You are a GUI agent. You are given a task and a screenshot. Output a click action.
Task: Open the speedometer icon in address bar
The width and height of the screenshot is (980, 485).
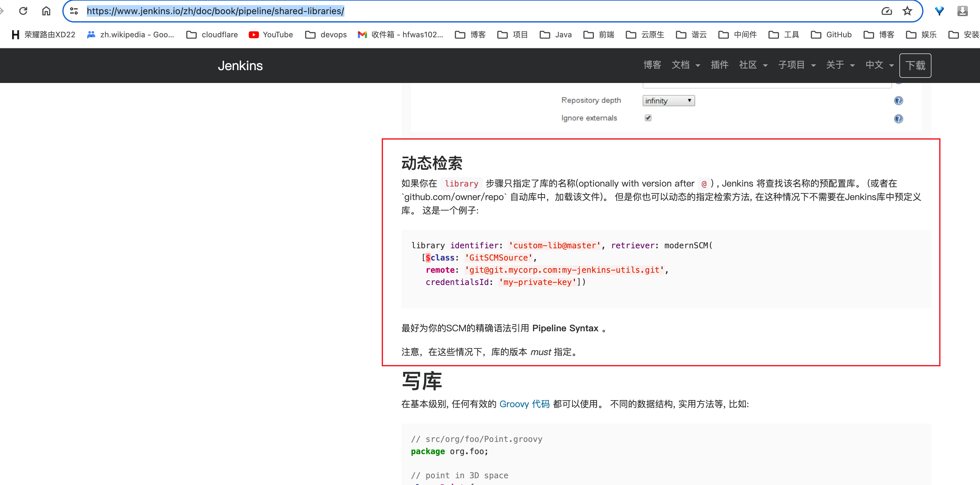[x=886, y=11]
